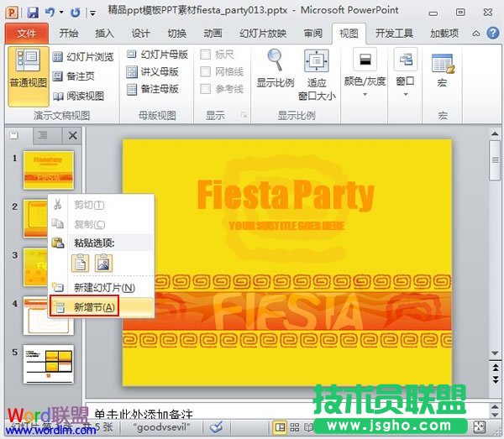Image resolution: width=504 pixels, height=439 pixels.
Task: Open the 审阅 ribbon tab
Action: point(313,34)
